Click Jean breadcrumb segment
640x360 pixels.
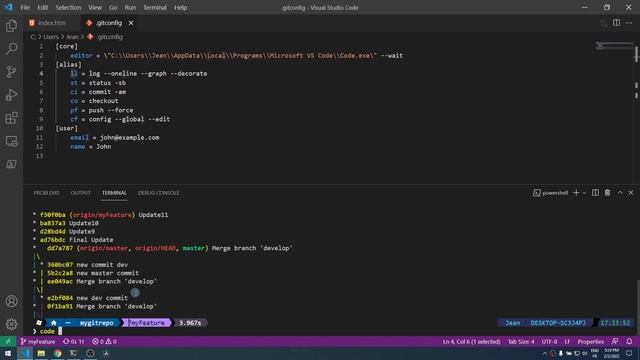(72, 37)
